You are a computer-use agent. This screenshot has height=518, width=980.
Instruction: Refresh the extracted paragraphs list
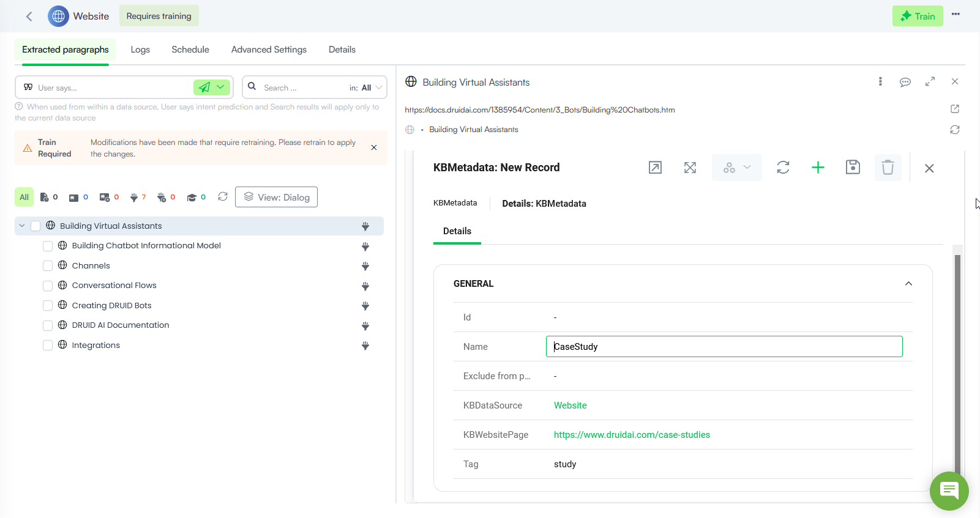tap(223, 196)
